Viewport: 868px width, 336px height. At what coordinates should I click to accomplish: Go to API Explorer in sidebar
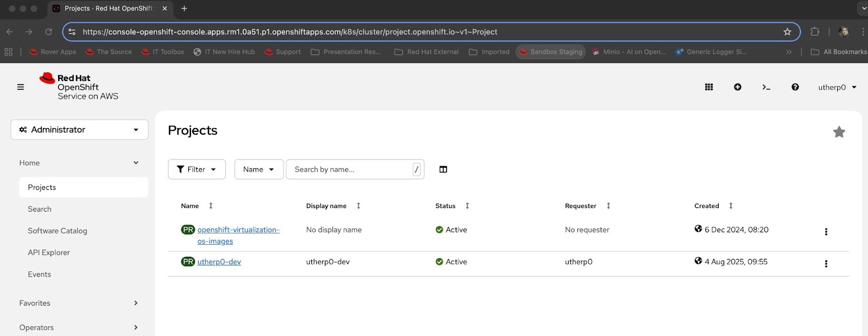[49, 252]
